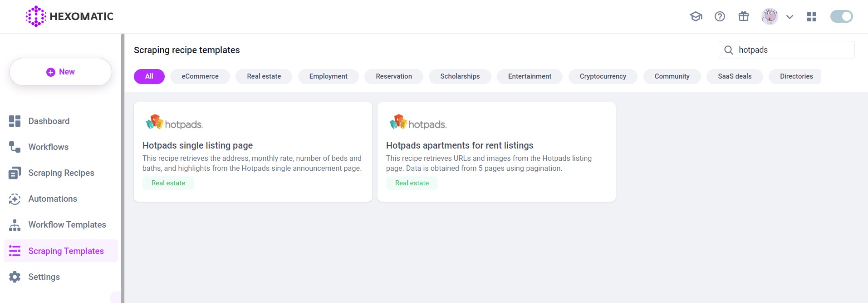868x303 pixels.
Task: Open the apps grid icon
Action: (x=812, y=17)
